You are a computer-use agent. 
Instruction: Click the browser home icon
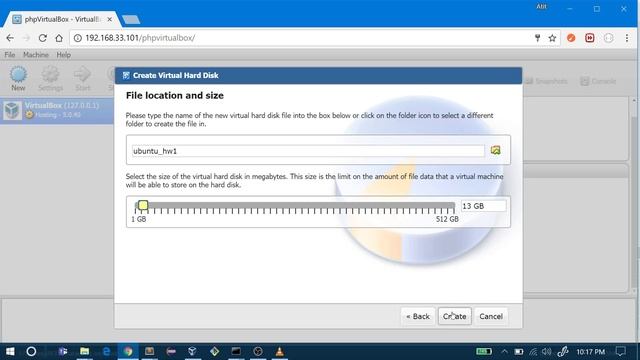click(x=59, y=38)
